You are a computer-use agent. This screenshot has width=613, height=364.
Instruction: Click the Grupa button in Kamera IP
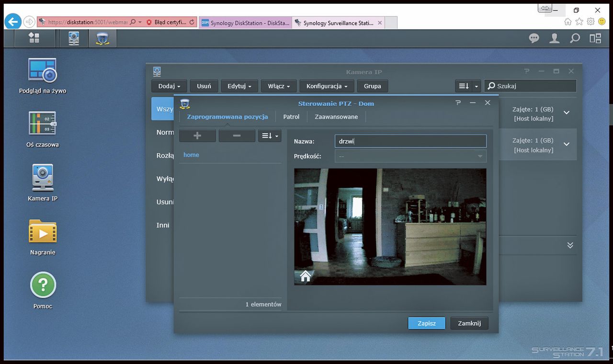tap(372, 86)
